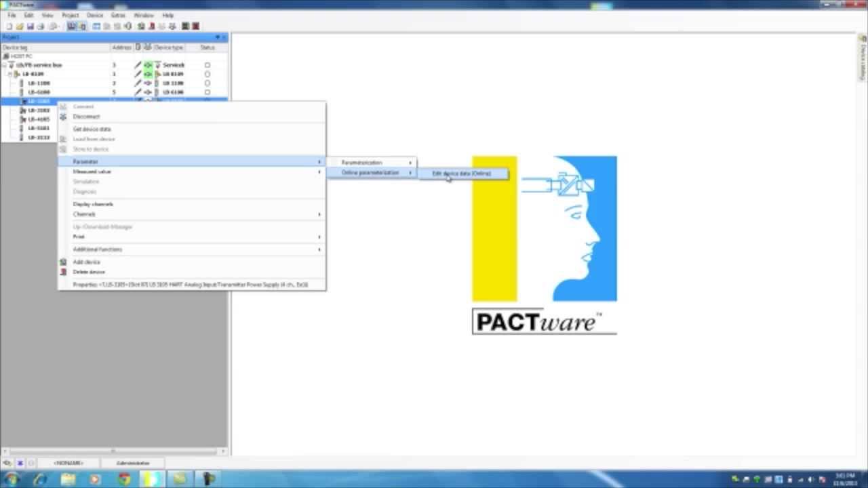The height and width of the screenshot is (488, 868).
Task: Click the Device tag column header
Action: coord(56,47)
